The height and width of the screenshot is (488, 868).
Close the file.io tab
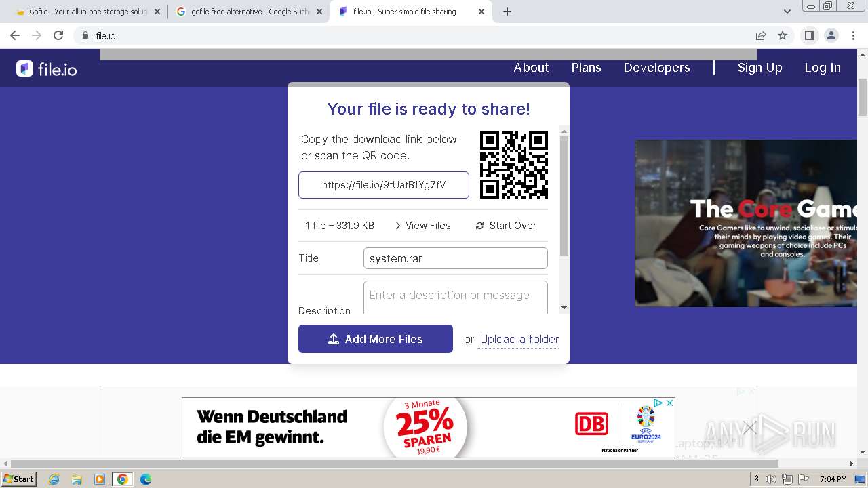[481, 12]
